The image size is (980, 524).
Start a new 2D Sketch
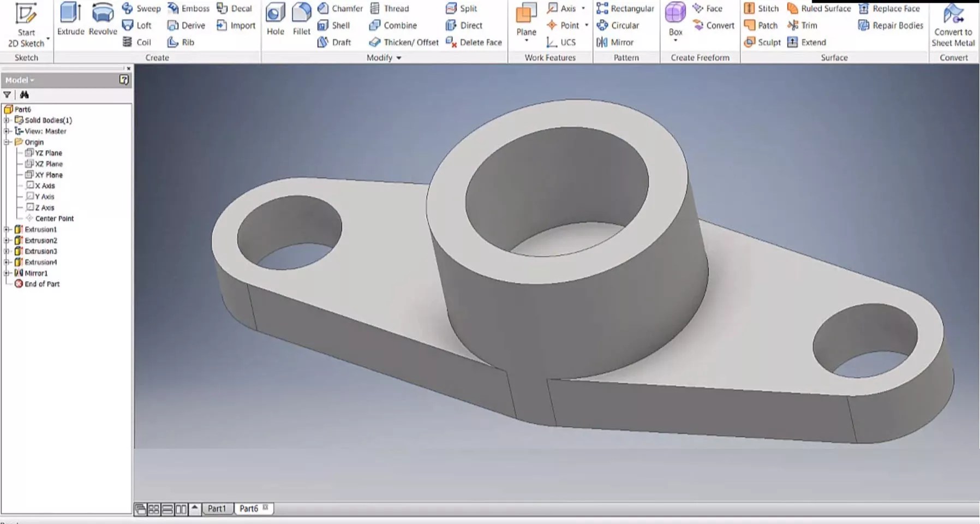pos(26,25)
